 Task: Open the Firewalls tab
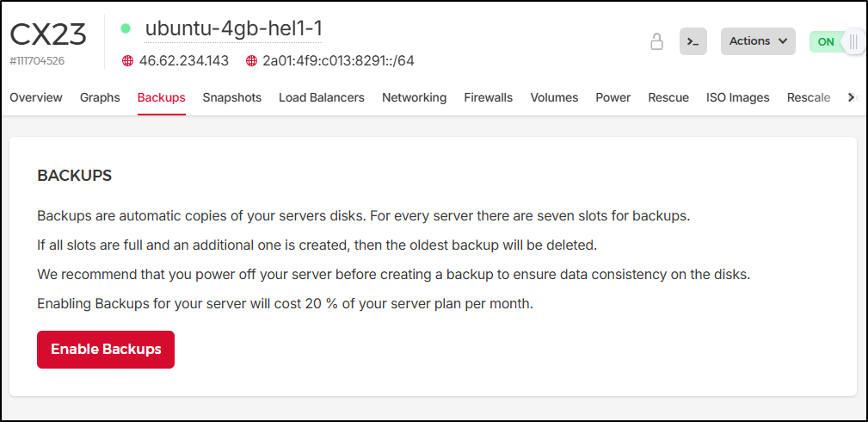coord(489,97)
